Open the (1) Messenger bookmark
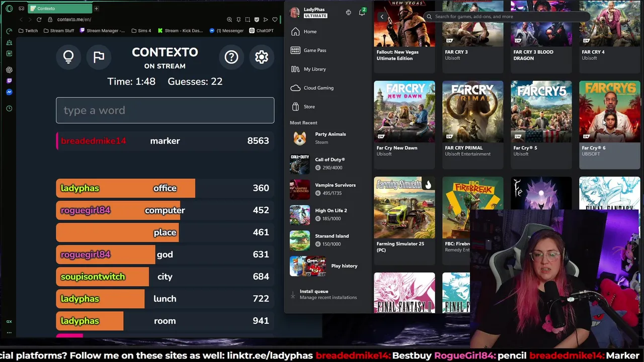Viewport: 644px width, 362px height. [x=226, y=31]
